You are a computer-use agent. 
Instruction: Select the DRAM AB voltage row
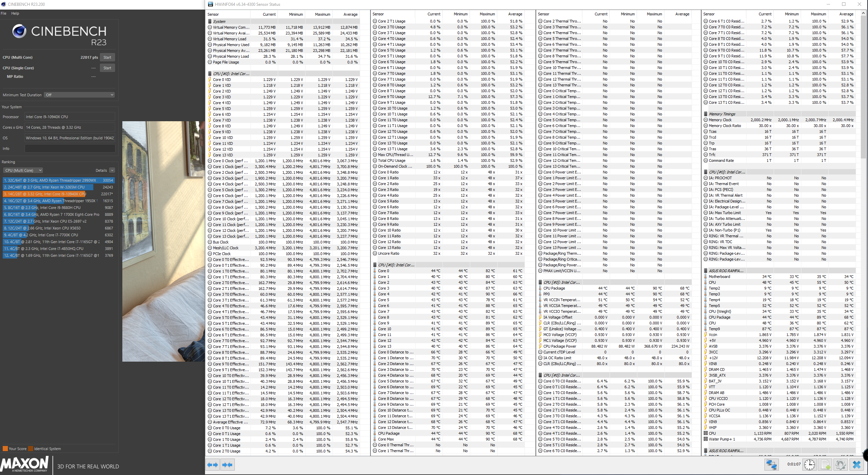(x=779, y=393)
